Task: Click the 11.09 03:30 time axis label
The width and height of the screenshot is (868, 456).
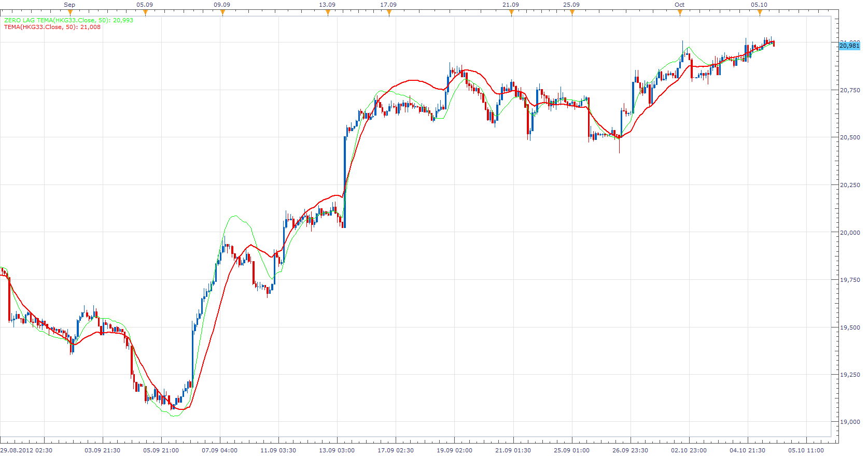Action: pos(278,450)
